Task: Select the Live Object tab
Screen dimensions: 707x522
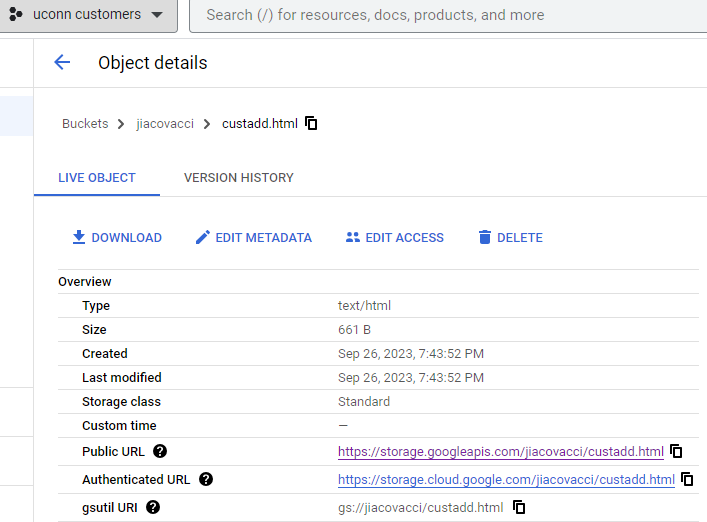Action: tap(96, 178)
